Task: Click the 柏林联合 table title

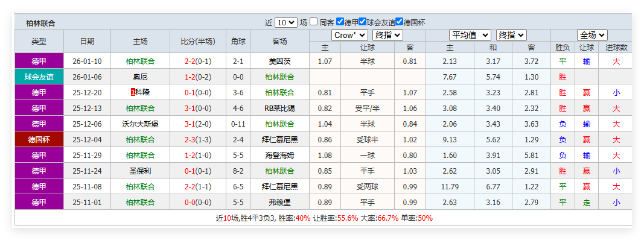Action: (x=40, y=23)
